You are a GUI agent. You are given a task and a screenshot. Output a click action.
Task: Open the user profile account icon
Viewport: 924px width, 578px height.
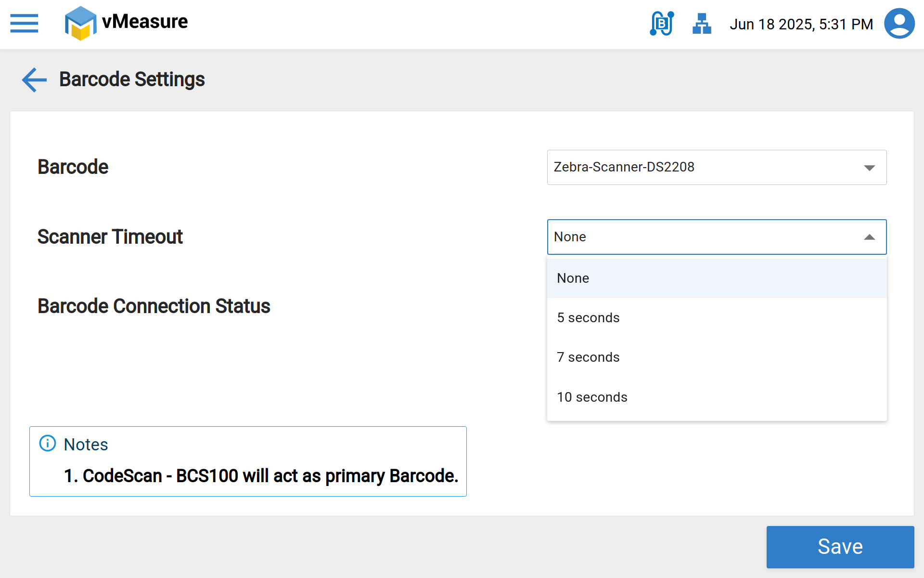click(899, 24)
